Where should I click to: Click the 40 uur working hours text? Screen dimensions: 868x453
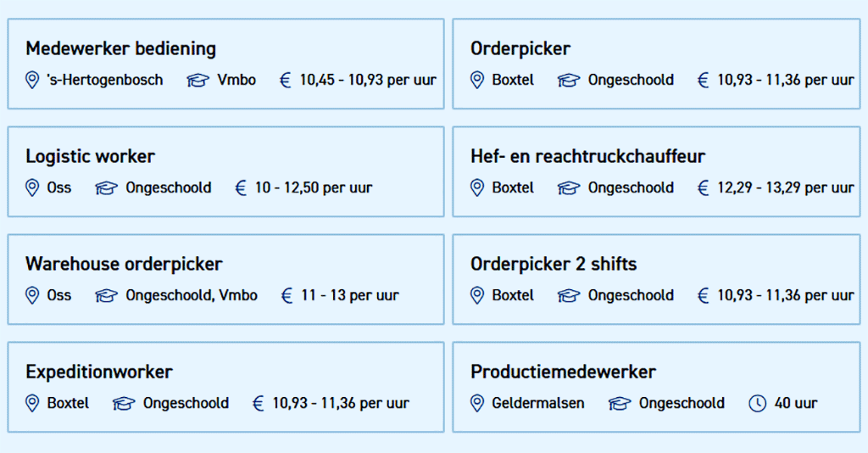coord(796,403)
